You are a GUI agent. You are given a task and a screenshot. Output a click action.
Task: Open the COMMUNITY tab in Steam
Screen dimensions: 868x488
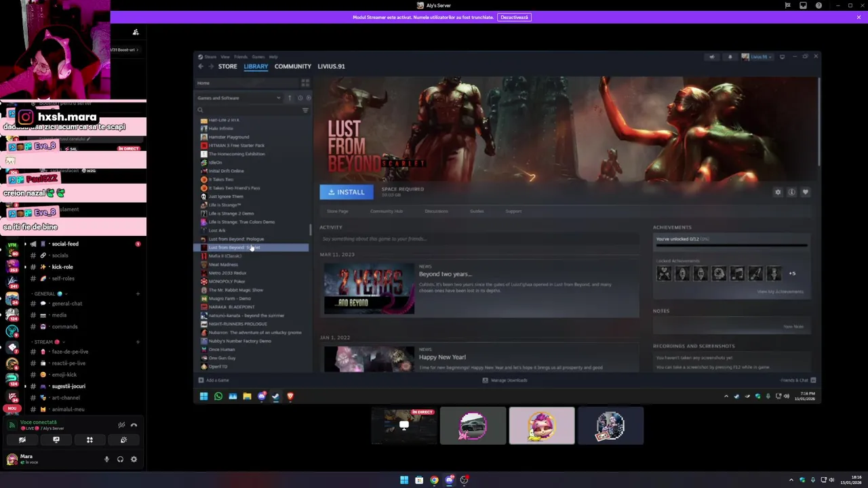(x=292, y=66)
